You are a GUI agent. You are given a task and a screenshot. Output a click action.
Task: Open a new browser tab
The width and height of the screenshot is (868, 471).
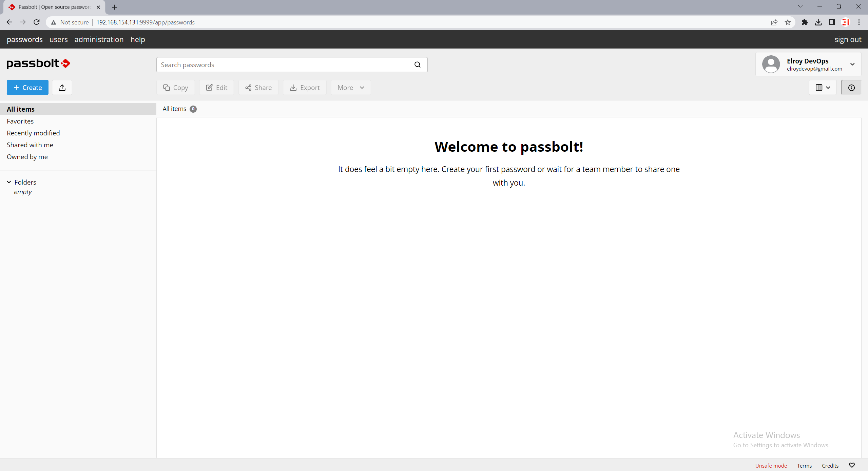(114, 7)
